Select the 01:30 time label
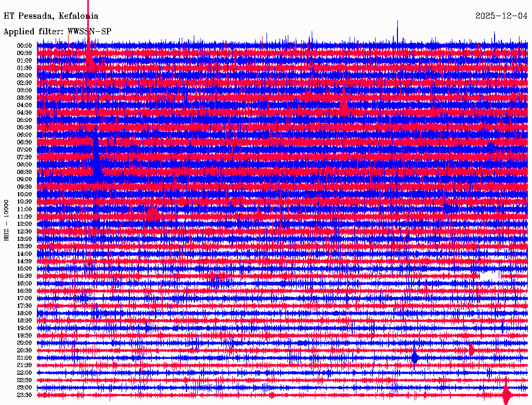Screen dimensions: 532x405 click(24, 68)
